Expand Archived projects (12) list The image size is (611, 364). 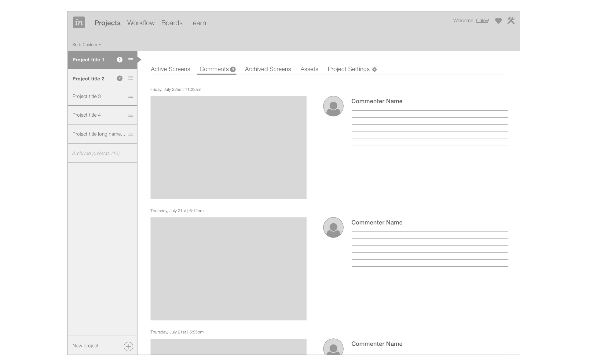(96, 153)
